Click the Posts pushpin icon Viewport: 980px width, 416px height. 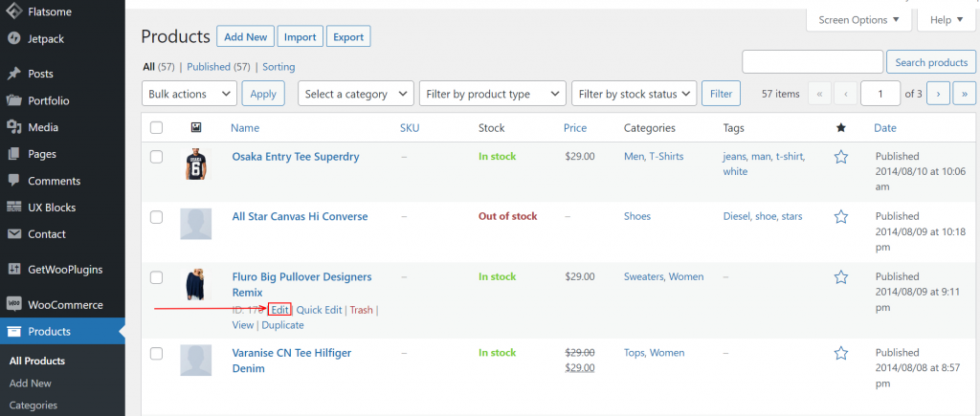pyautogui.click(x=13, y=74)
